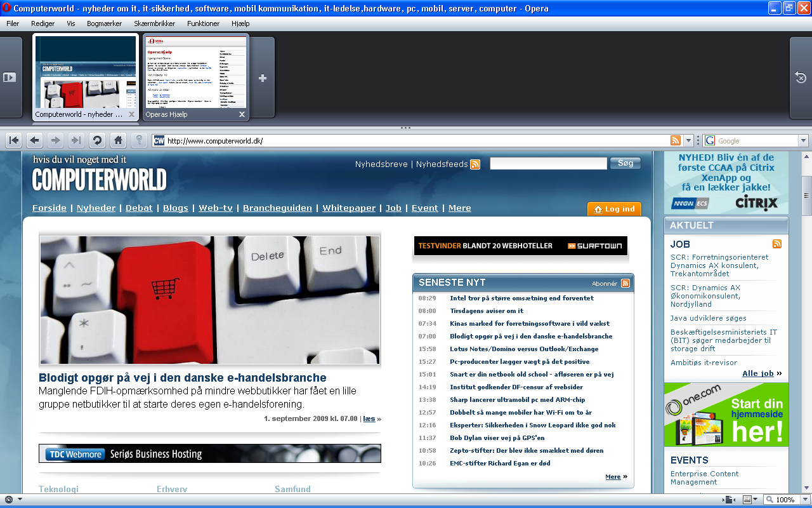Close the Computerworld tab
This screenshot has width=812, height=508.
click(131, 115)
